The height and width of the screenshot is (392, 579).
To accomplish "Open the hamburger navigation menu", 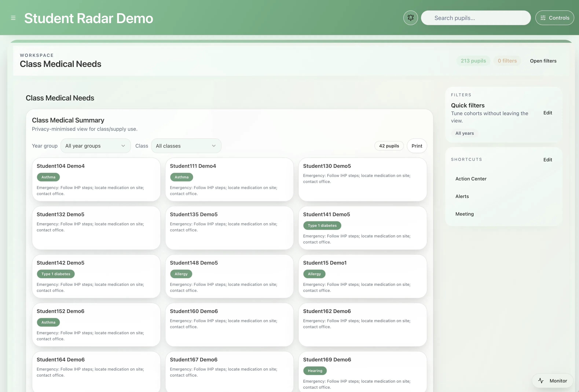I will pos(13,18).
